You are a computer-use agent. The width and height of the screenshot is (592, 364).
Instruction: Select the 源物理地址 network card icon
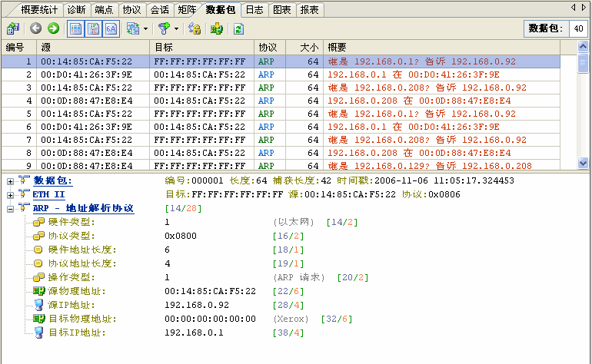(39, 291)
